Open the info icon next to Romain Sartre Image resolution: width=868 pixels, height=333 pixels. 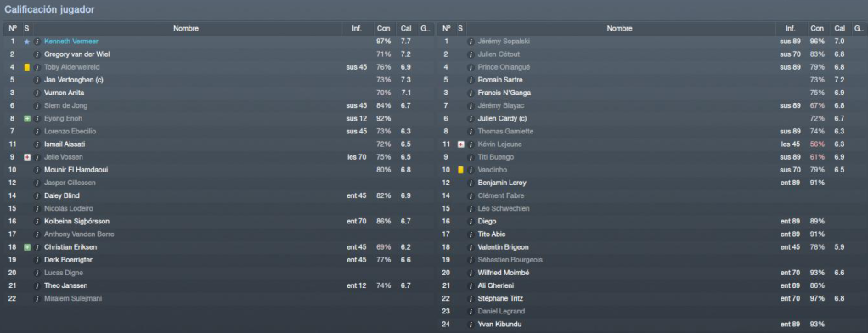(x=471, y=80)
